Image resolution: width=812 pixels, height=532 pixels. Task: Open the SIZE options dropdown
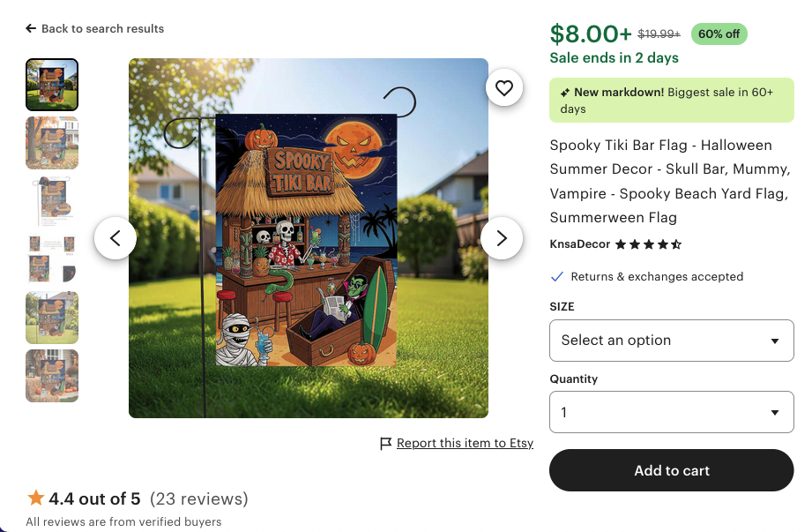[671, 341]
